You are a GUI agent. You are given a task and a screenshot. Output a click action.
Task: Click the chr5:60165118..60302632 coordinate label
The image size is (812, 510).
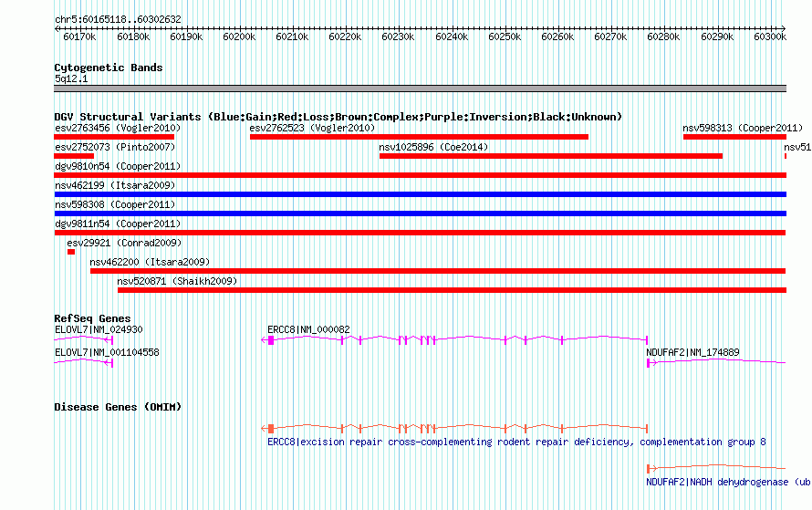118,19
